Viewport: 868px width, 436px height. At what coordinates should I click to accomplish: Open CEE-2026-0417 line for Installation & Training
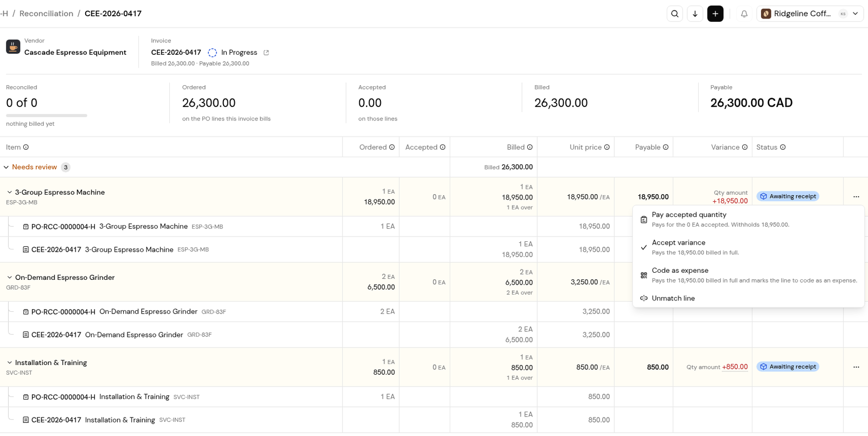coord(56,420)
